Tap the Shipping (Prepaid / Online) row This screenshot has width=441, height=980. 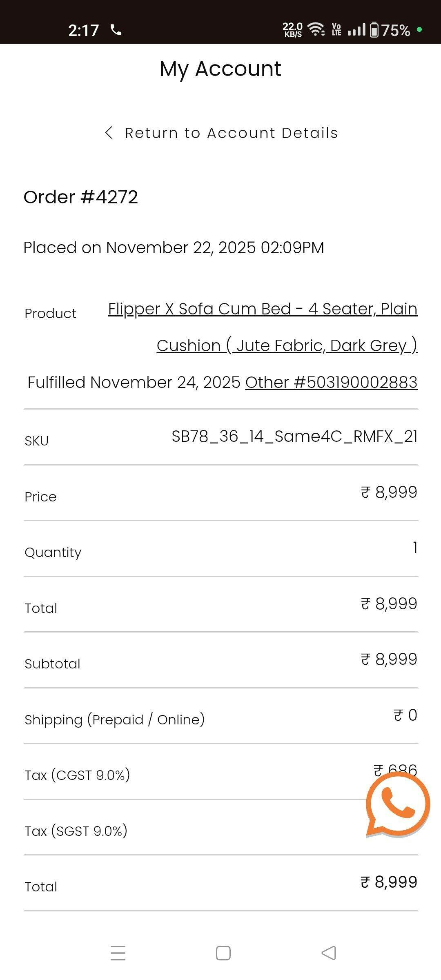tap(115, 719)
